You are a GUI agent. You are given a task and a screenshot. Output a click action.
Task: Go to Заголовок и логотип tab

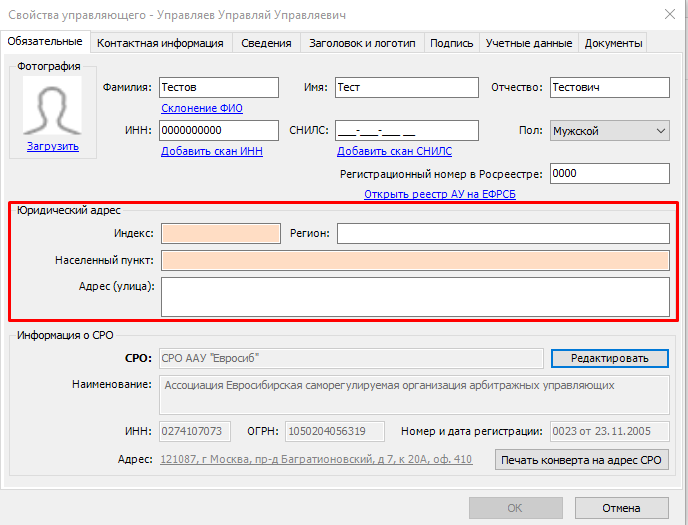coord(363,43)
